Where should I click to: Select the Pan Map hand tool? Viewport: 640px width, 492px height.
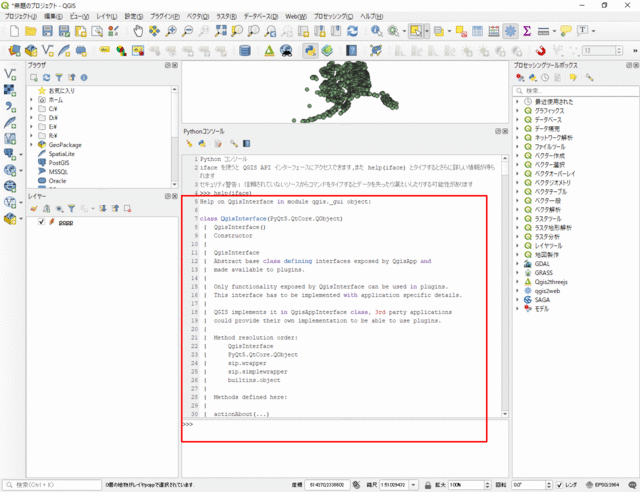[137, 32]
